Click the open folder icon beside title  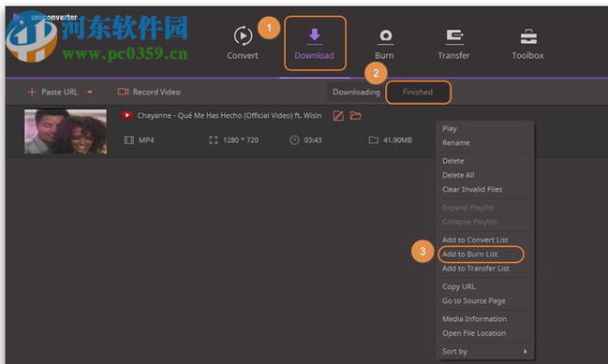click(356, 115)
